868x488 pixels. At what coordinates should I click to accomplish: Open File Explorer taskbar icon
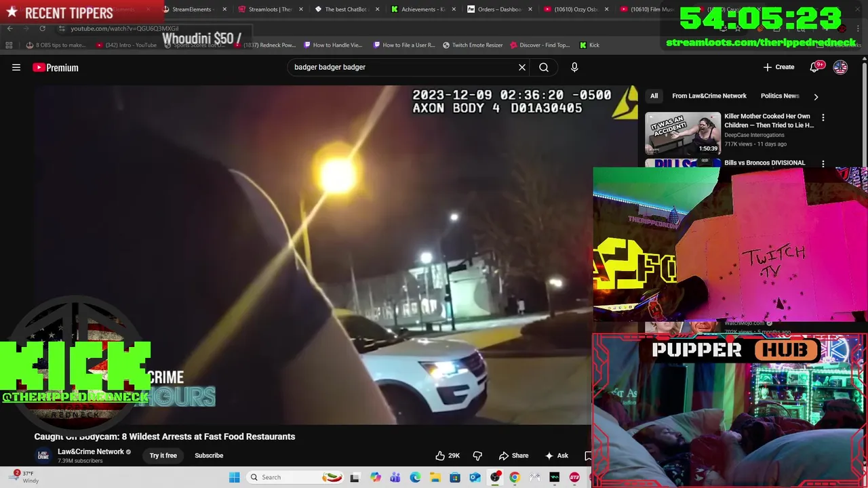click(x=435, y=477)
